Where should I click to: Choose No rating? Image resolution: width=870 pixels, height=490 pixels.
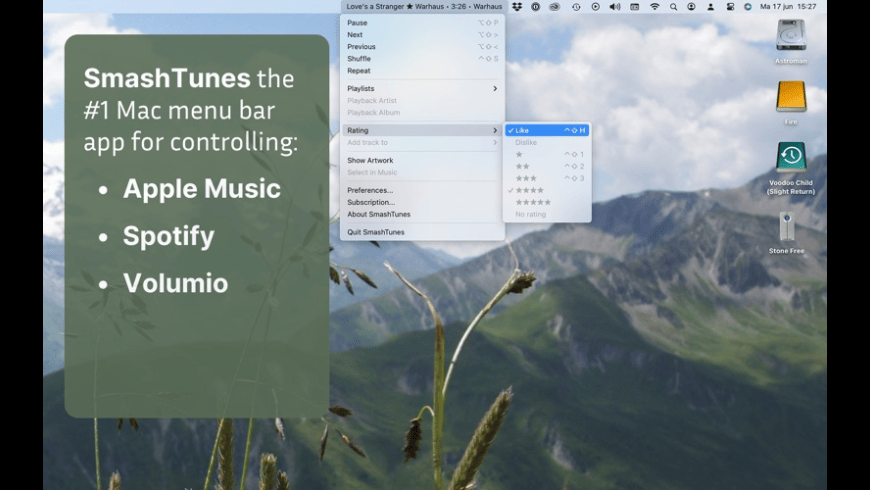(x=547, y=214)
